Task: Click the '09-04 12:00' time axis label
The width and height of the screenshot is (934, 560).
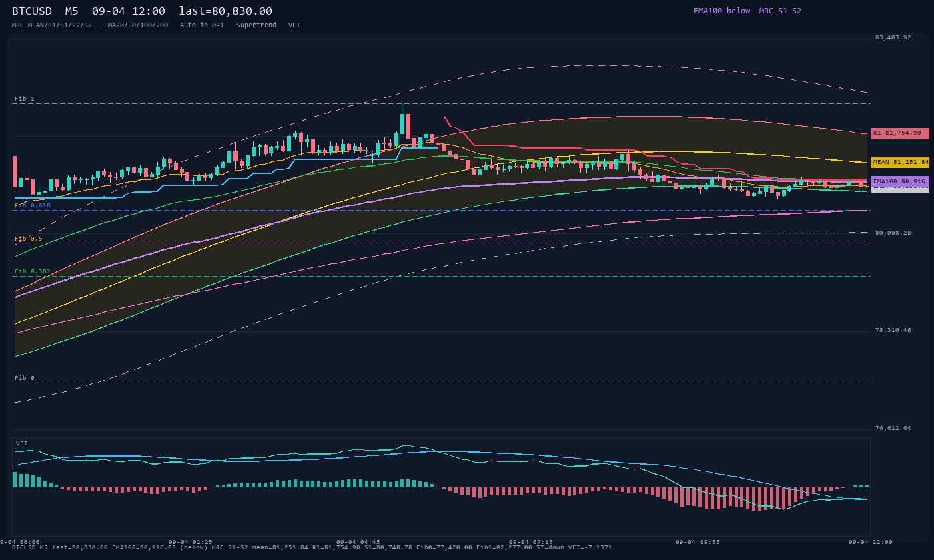Action: (x=871, y=542)
